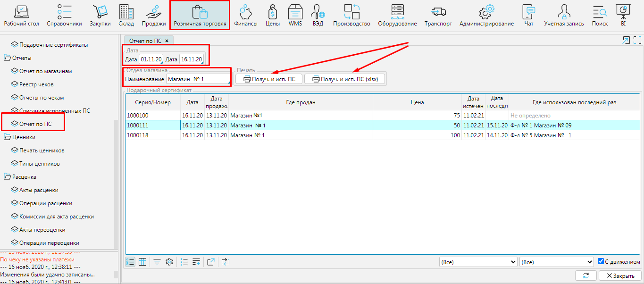Screen dimensions: 644x284
Task: Toggle the 'С движением' checkbox
Action: pyautogui.click(x=601, y=261)
